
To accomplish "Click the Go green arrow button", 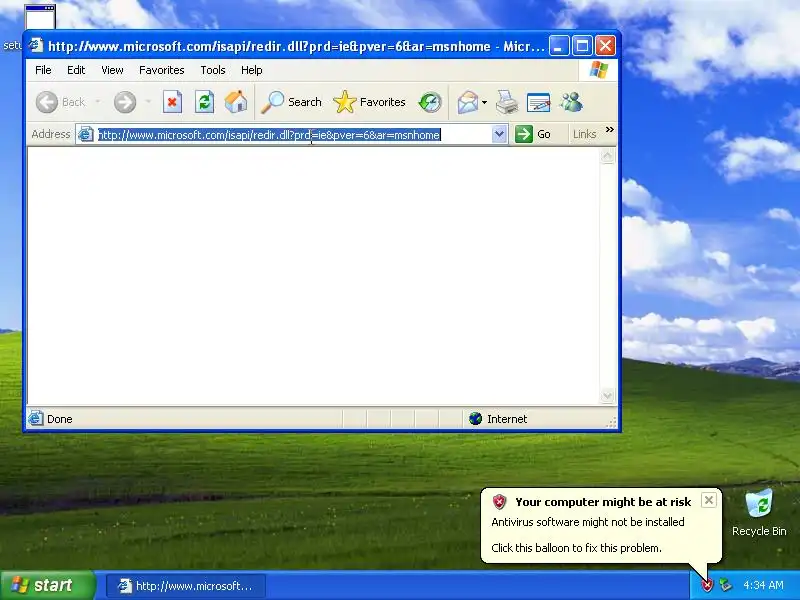I will pyautogui.click(x=533, y=134).
